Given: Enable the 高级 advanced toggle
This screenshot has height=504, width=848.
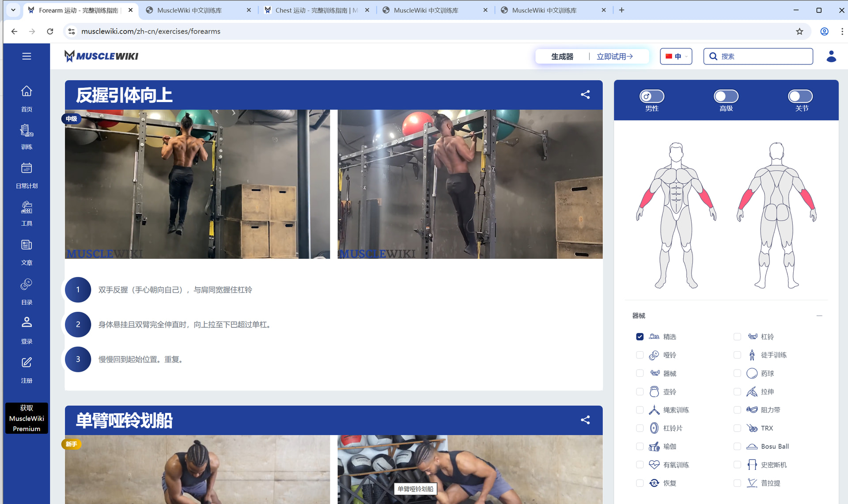Looking at the screenshot, I should 726,96.
